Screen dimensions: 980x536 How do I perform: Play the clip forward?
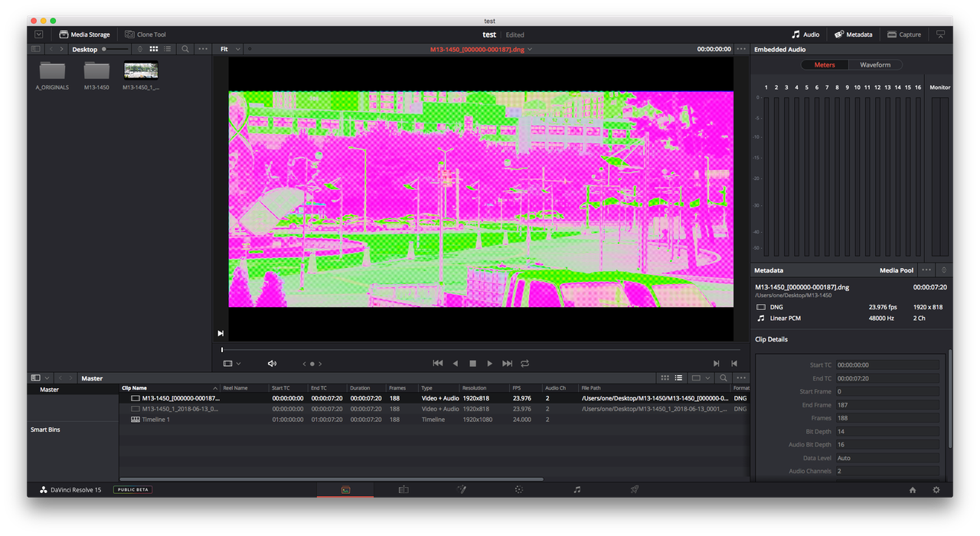coord(490,364)
